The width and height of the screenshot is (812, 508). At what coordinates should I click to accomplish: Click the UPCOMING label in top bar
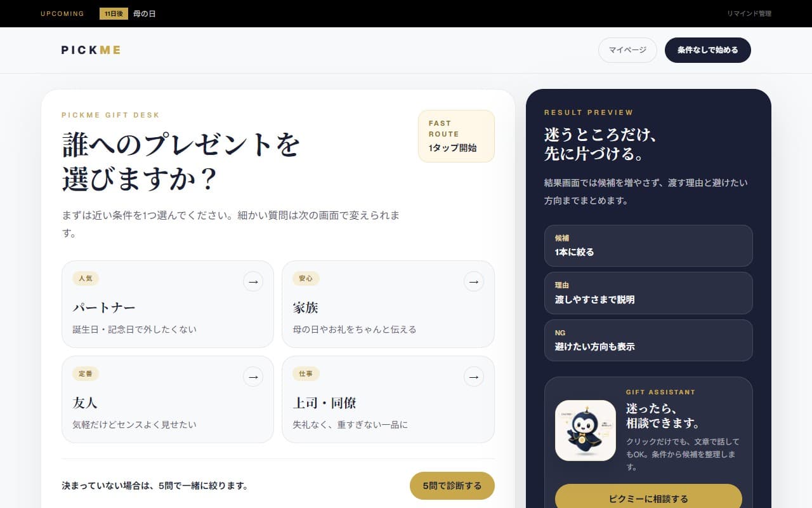coord(62,13)
